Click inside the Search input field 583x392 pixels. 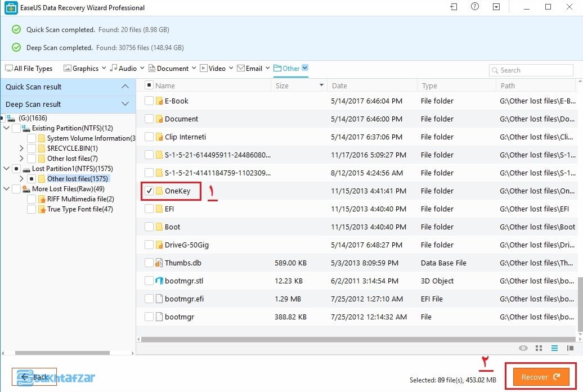pyautogui.click(x=535, y=70)
